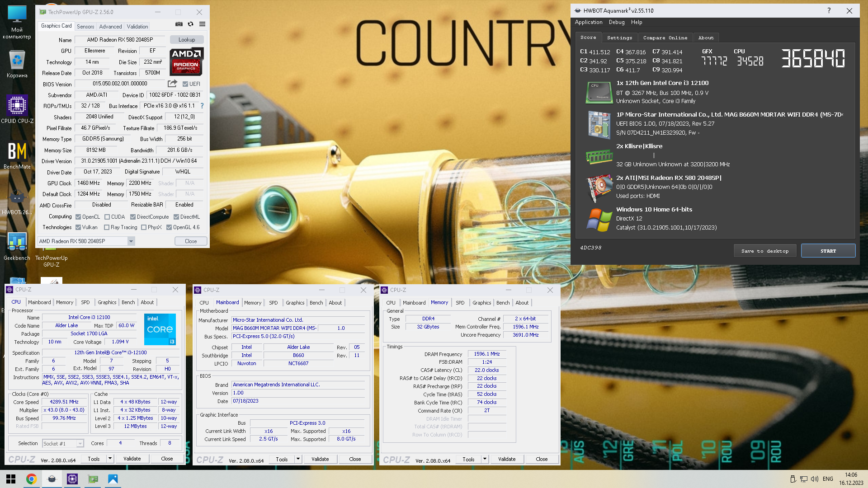Click the BIOS export share icon
The height and width of the screenshot is (488, 868).
coord(172,84)
